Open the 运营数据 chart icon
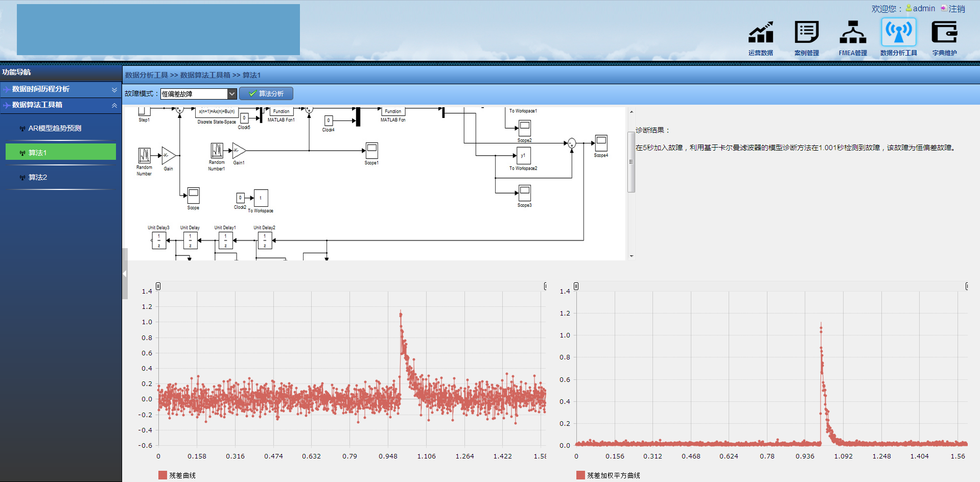Image resolution: width=980 pixels, height=482 pixels. tap(760, 33)
